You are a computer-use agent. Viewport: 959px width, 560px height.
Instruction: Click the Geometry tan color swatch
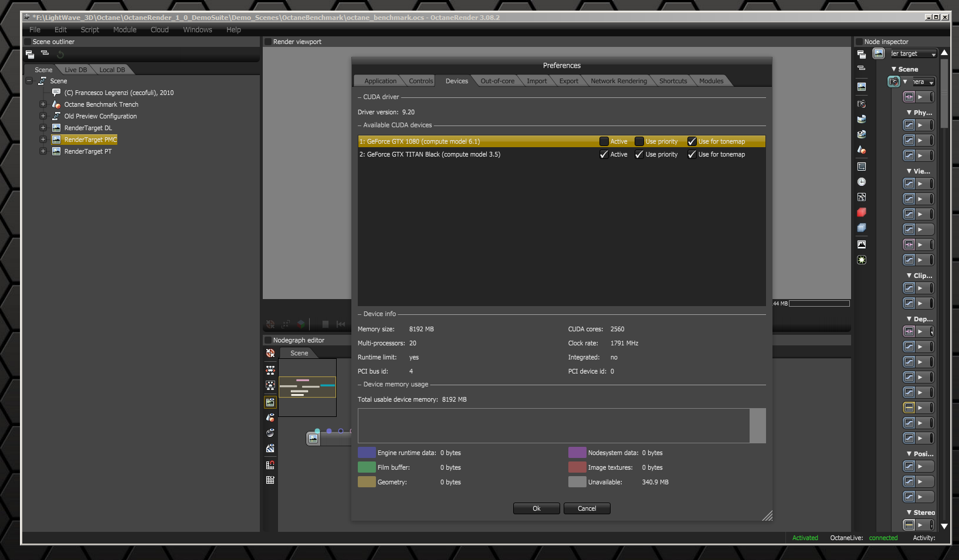367,481
